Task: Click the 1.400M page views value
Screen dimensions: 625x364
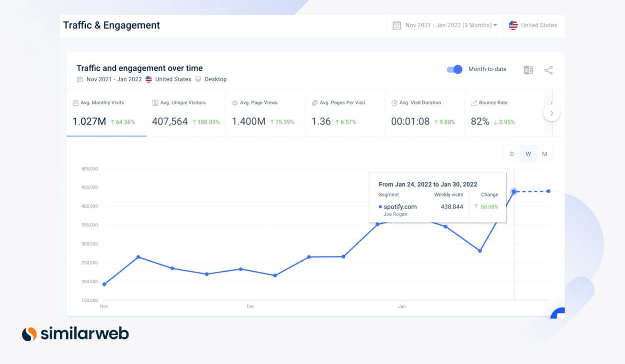Action: click(x=249, y=121)
